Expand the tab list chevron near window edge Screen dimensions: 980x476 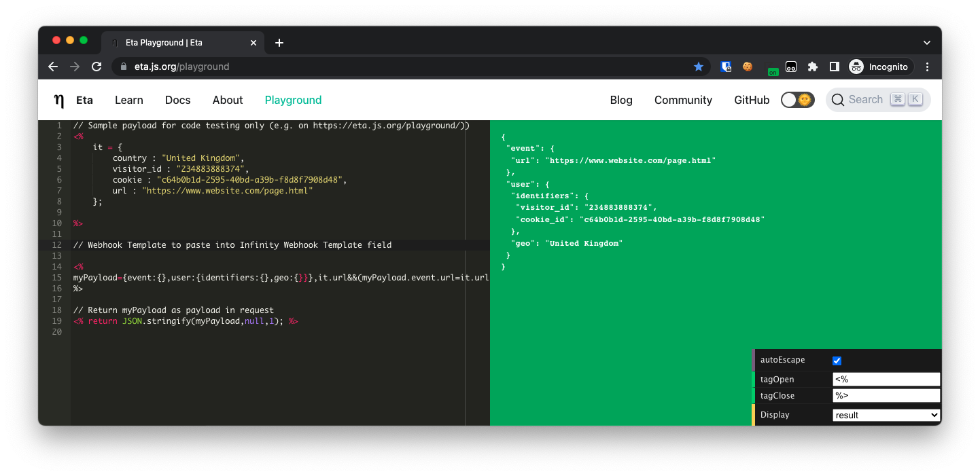pos(926,42)
